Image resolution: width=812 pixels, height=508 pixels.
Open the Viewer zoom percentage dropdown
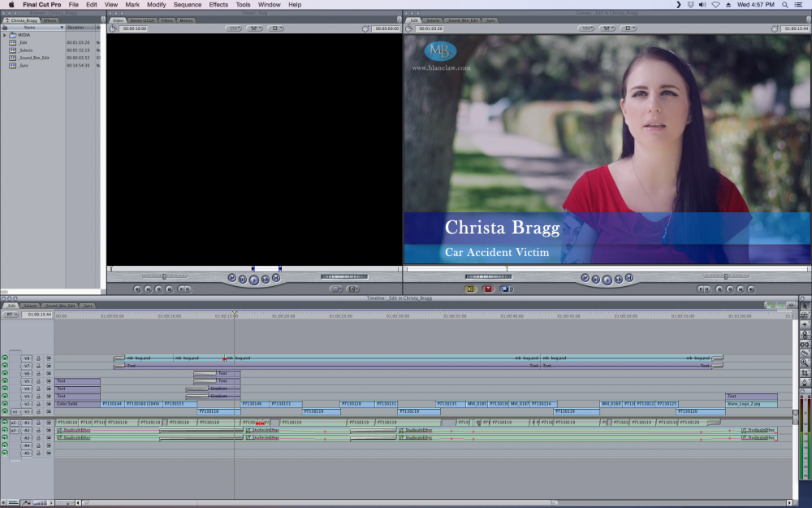point(233,28)
